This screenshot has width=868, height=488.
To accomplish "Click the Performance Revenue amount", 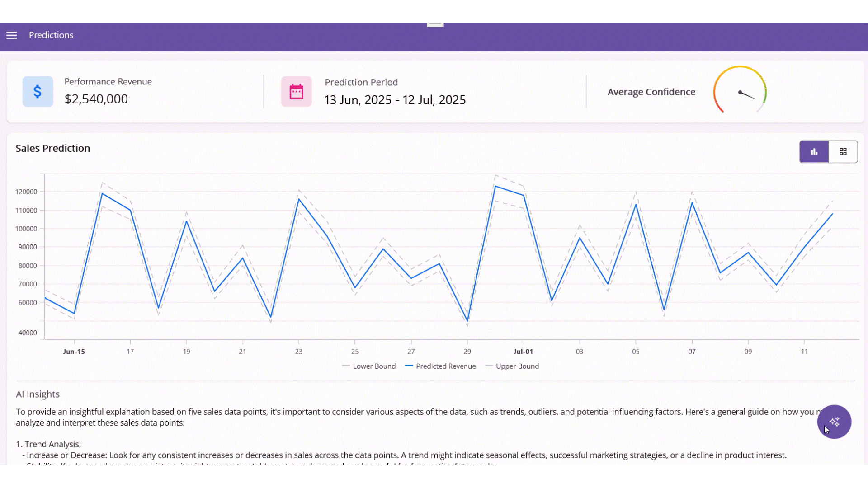I will click(x=96, y=99).
